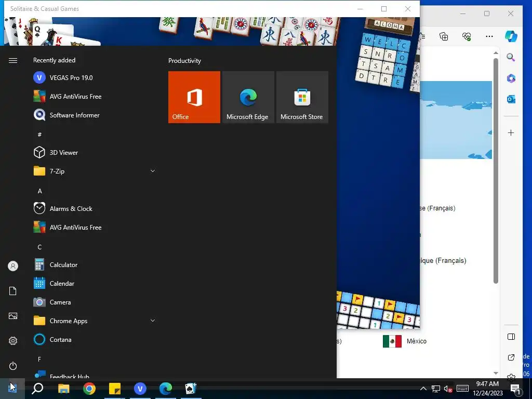Open Documents from Start sidebar
This screenshot has height=399, width=532.
point(13,291)
